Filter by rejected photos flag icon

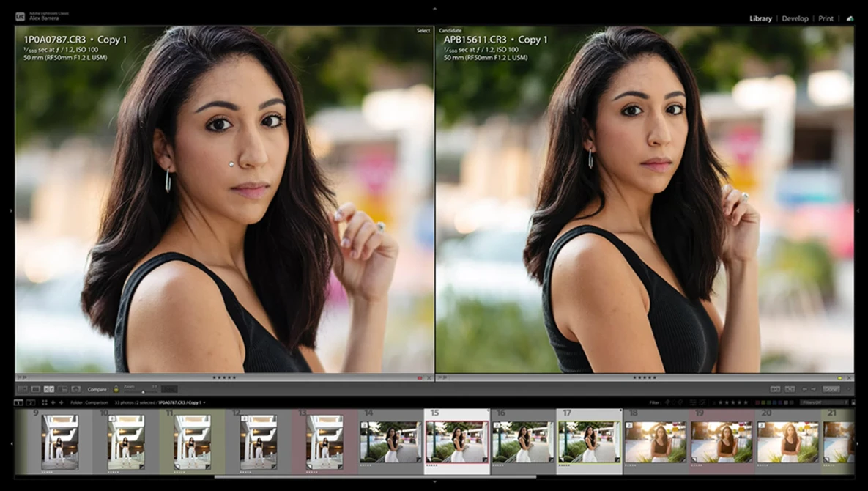680,402
